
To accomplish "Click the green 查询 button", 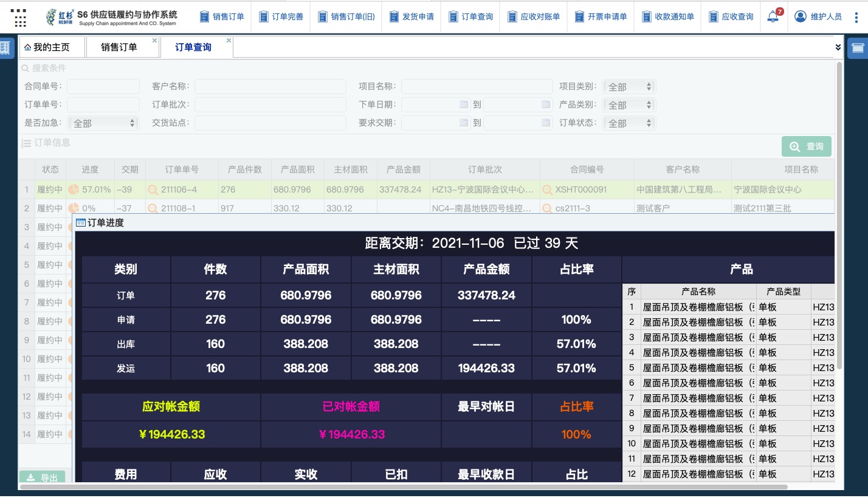I will click(806, 146).
